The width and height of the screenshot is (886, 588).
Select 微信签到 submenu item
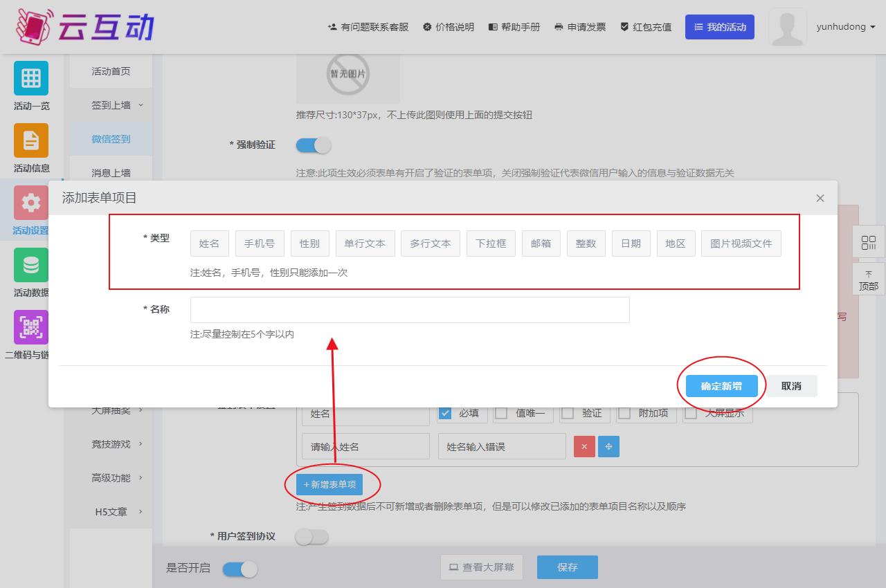[111, 139]
